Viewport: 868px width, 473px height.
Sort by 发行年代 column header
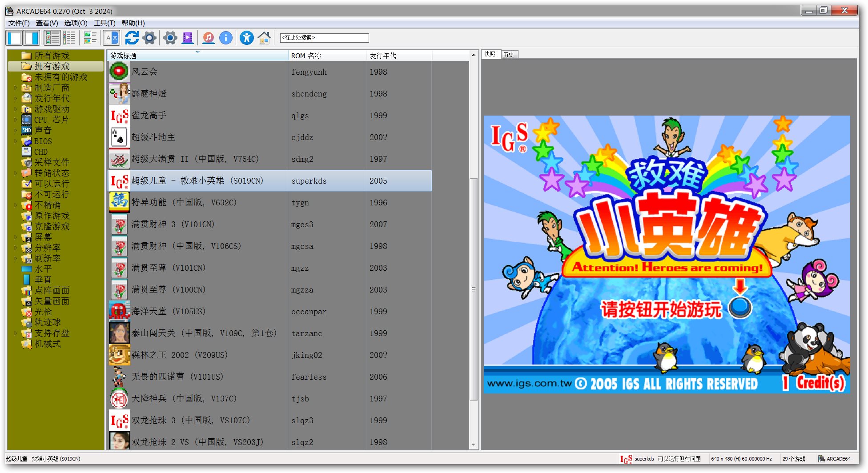[x=399, y=56]
